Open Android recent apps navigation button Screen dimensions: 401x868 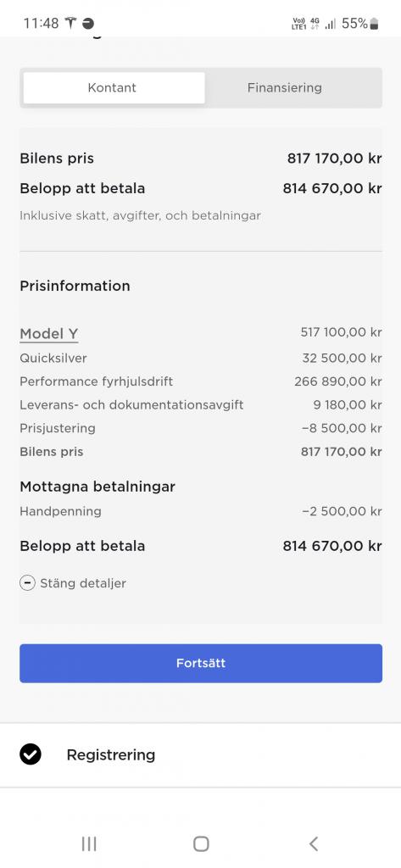(x=89, y=843)
